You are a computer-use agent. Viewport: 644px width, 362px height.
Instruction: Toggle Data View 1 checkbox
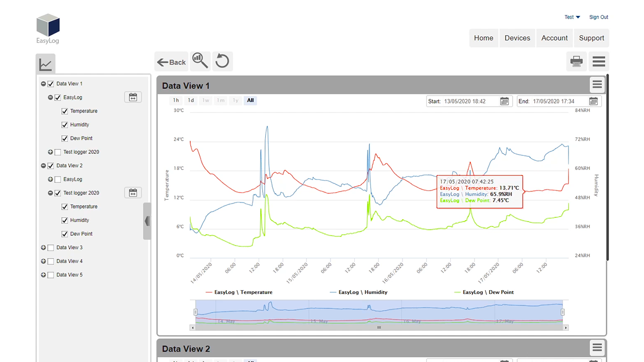(x=51, y=84)
